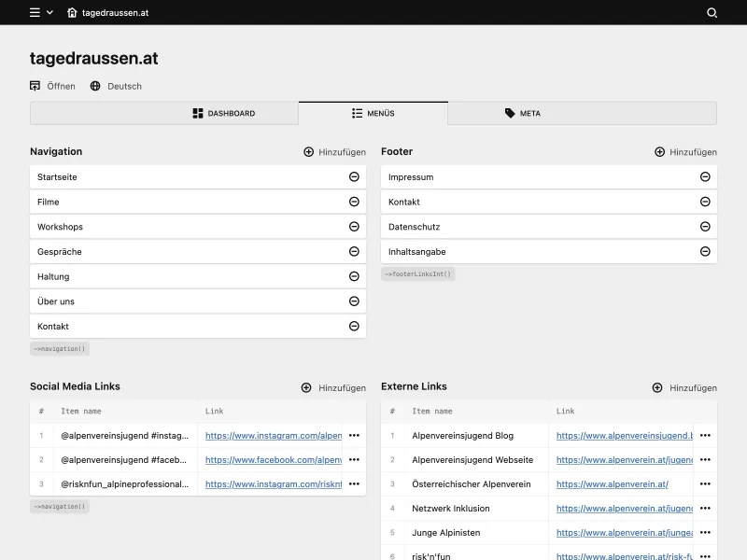This screenshot has height=560, width=747.
Task: Open options for the Junge Alpinisten row
Action: 705,533
